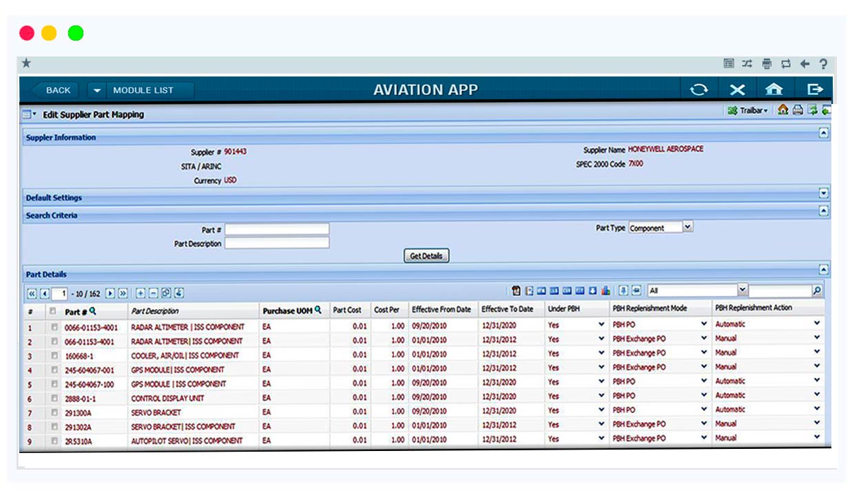Collapse the Part Details section
The width and height of the screenshot is (861, 504).
coord(823,270)
